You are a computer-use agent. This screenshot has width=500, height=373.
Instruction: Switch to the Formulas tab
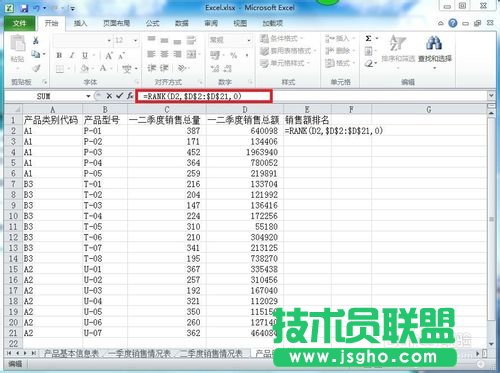click(x=153, y=23)
